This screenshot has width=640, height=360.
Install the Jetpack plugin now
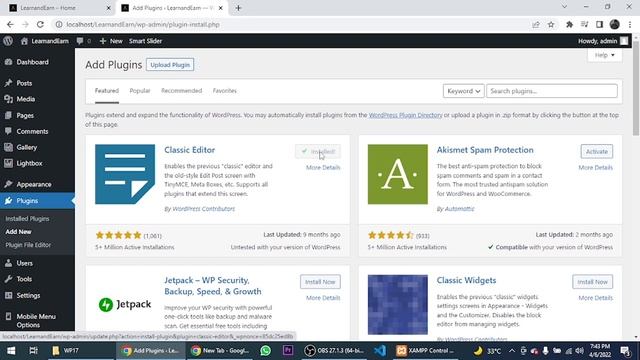point(320,282)
